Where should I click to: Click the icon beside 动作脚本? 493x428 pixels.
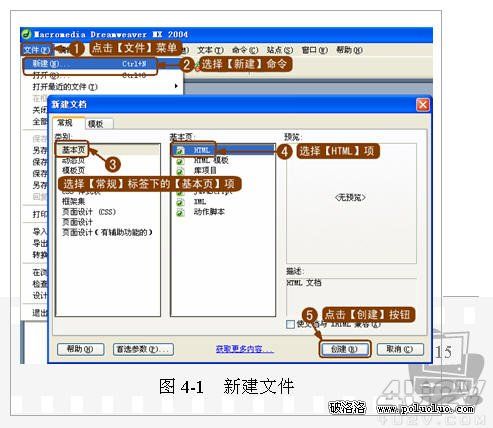pyautogui.click(x=180, y=212)
